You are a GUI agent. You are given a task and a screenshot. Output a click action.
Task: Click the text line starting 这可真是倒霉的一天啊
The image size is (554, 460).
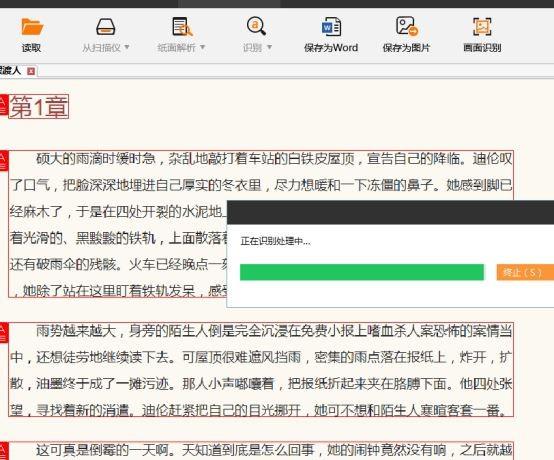point(274,450)
